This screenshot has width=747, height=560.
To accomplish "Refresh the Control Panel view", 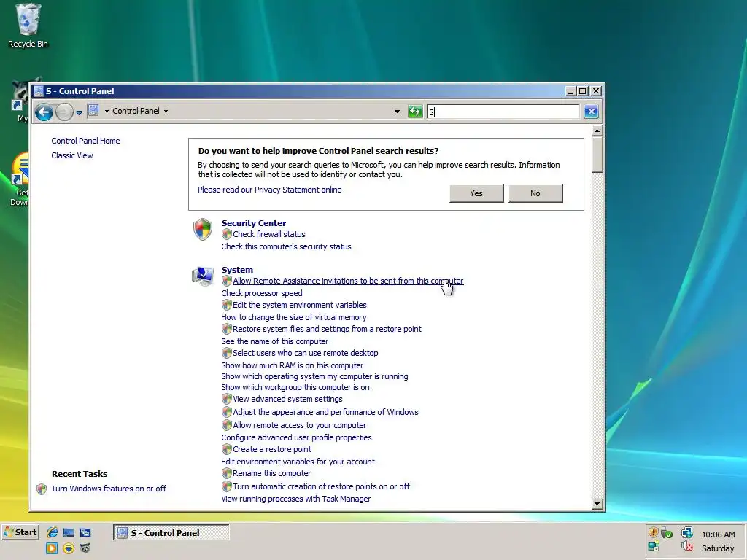I will tap(415, 112).
